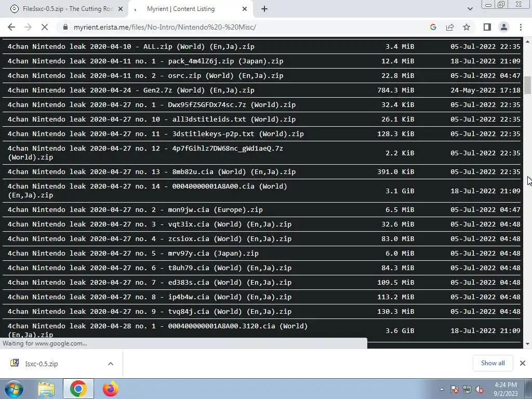Share this page via share icon
The width and height of the screenshot is (532, 399).
[x=450, y=27]
